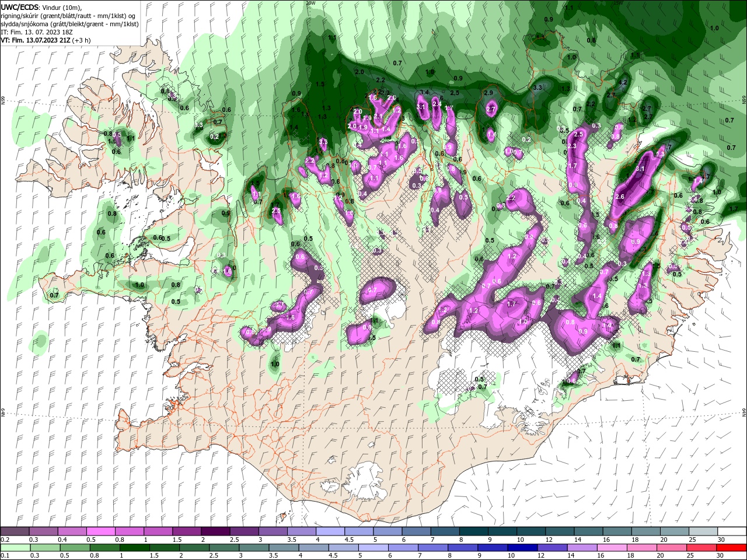Click the UWC/ECDS title in the header
747x560 pixels.
click(20, 7)
